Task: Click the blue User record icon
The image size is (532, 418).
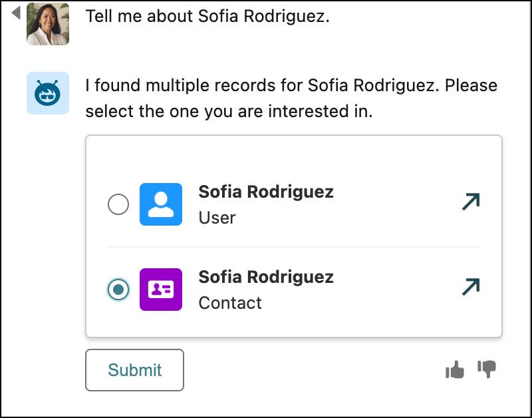Action: [x=160, y=204]
